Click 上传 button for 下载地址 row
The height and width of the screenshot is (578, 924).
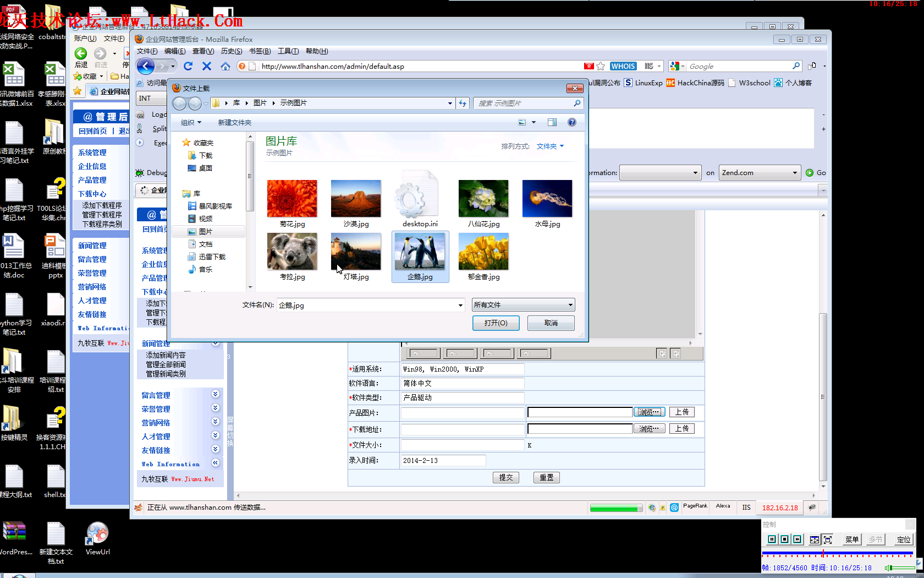click(682, 428)
